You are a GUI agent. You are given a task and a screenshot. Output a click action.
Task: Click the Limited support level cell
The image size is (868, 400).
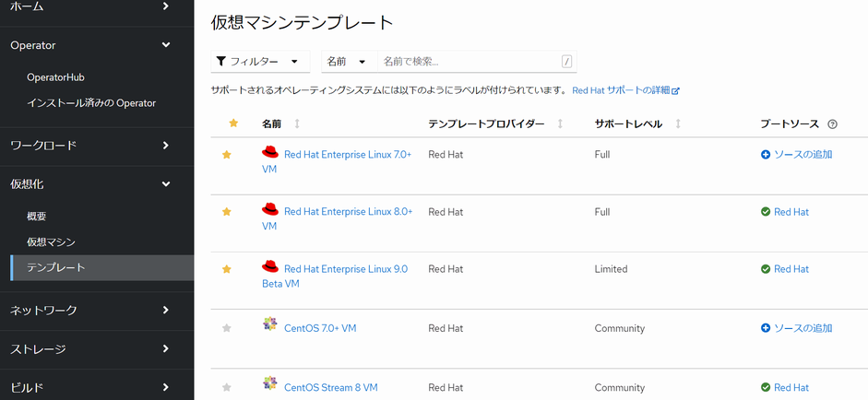(612, 269)
